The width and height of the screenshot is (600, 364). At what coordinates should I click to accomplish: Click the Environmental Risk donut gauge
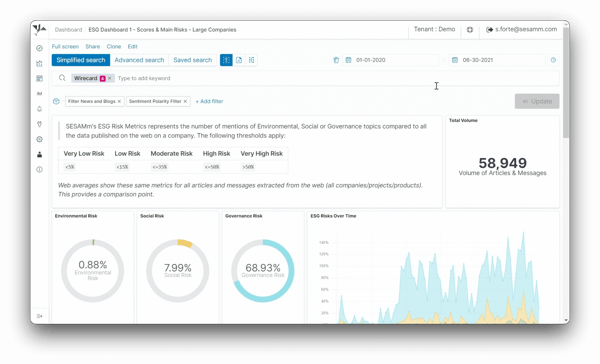(93, 271)
